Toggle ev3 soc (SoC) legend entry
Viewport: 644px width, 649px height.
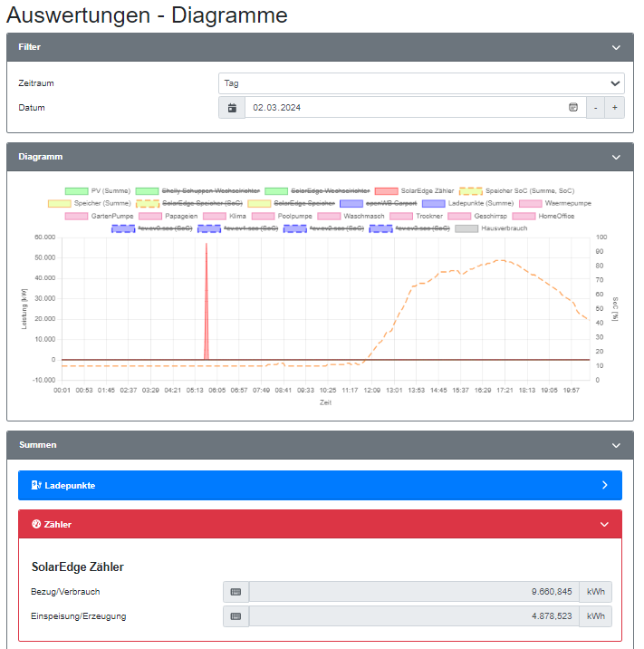(409, 228)
